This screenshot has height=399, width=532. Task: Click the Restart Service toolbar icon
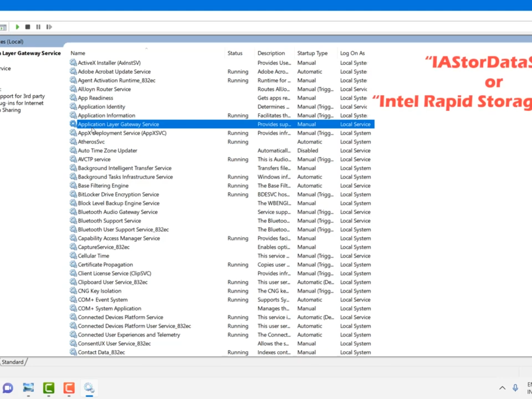(x=49, y=27)
